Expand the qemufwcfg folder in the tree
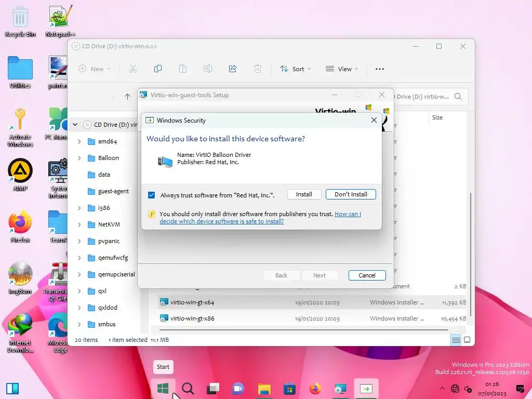This screenshot has height=399, width=532. [x=79, y=258]
